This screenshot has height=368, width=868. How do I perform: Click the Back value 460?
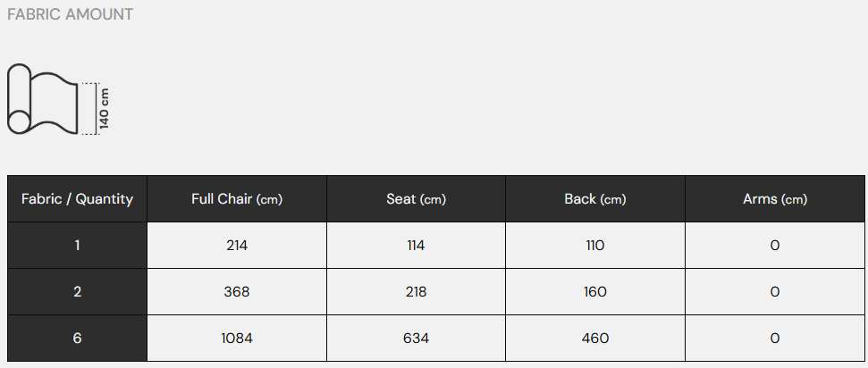(x=594, y=339)
